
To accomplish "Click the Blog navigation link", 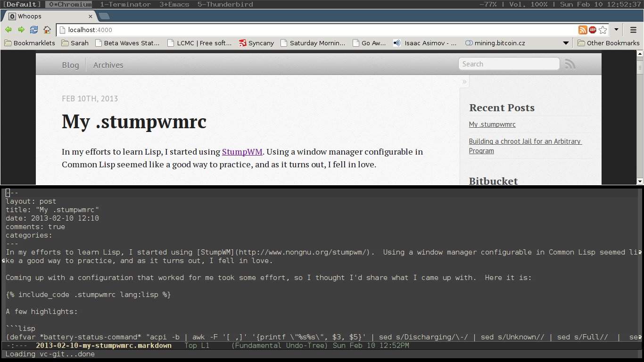I will click(x=70, y=65).
